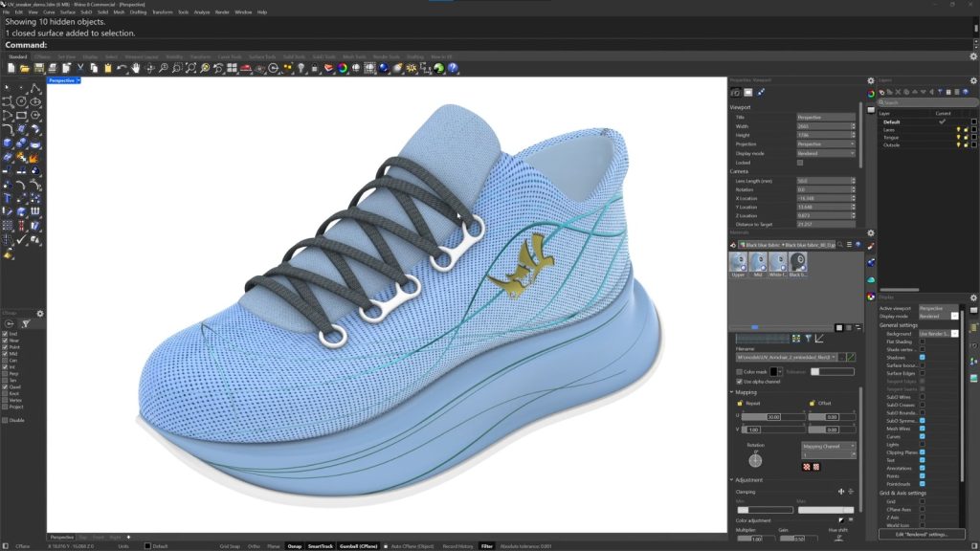Image resolution: width=980 pixels, height=551 pixels.
Task: Enable the Disable osnap checkbox
Action: tap(5, 421)
